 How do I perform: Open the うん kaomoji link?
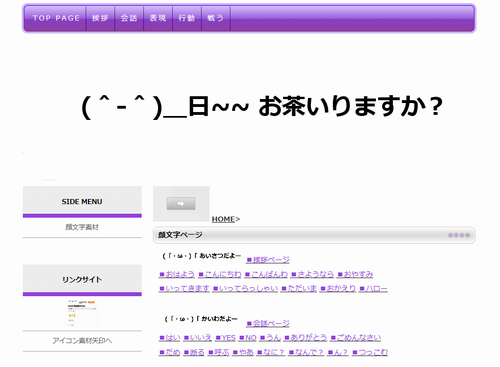click(x=270, y=338)
